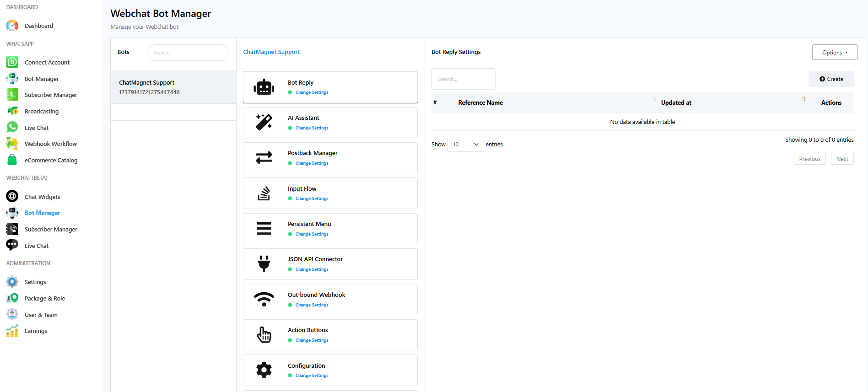868x392 pixels.
Task: Click bot ID 1737914172127544​7446 text
Action: 149,92
